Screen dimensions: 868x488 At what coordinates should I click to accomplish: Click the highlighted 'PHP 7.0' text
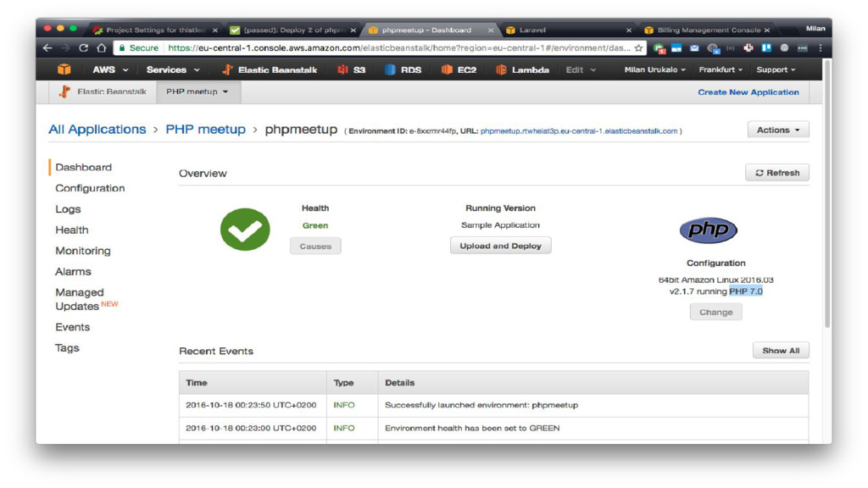point(746,291)
